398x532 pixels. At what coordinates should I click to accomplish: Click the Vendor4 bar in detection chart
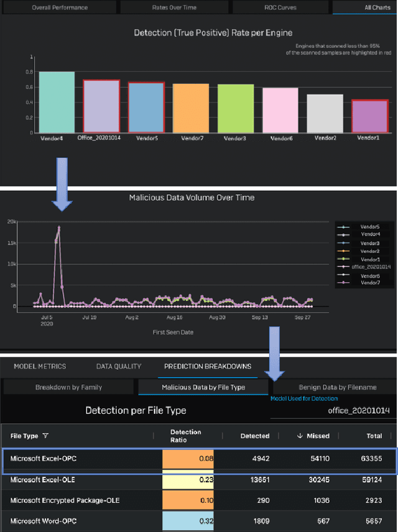tap(56, 102)
